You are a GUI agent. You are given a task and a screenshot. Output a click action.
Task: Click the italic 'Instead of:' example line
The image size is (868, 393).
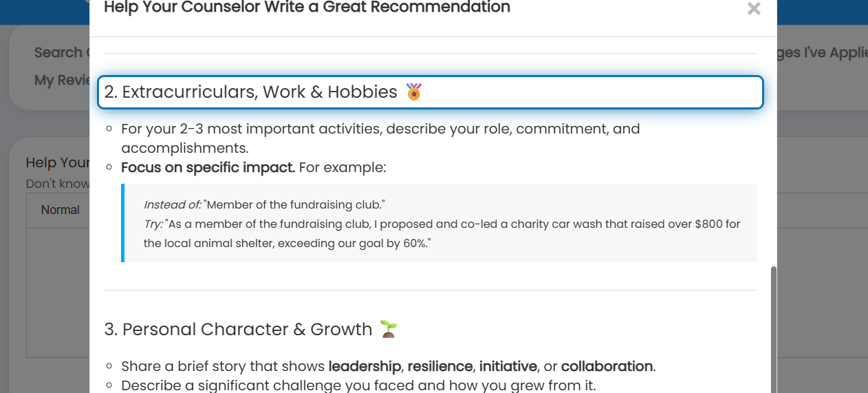click(x=264, y=204)
